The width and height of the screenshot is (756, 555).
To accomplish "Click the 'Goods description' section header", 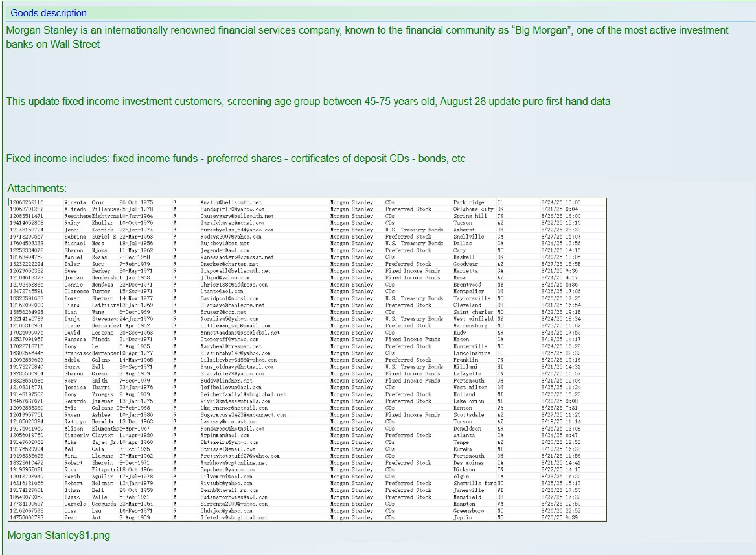I will pos(49,13).
